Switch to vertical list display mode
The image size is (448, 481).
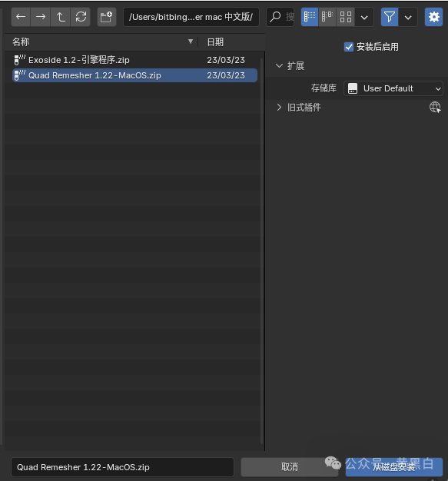pos(310,17)
